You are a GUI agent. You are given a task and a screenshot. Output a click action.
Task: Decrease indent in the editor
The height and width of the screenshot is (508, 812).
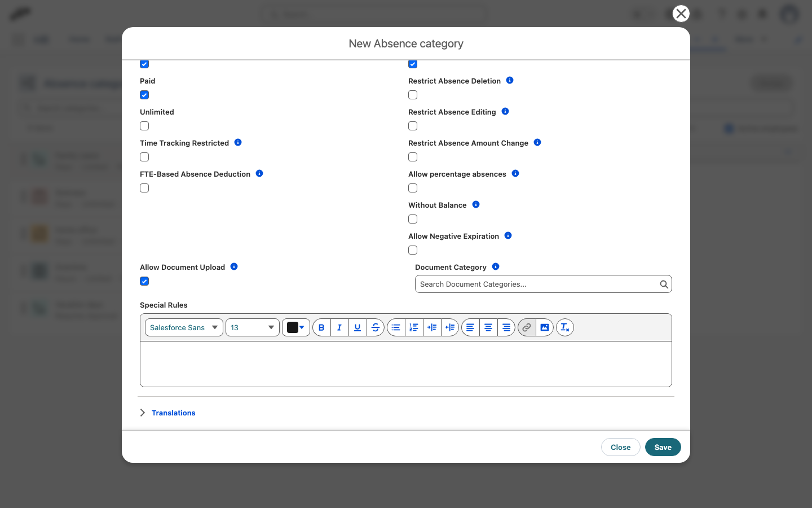pos(450,327)
